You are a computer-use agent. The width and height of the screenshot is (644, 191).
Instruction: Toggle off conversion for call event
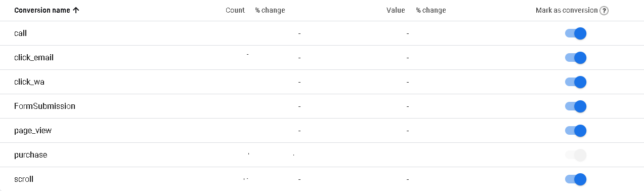pyautogui.click(x=576, y=33)
